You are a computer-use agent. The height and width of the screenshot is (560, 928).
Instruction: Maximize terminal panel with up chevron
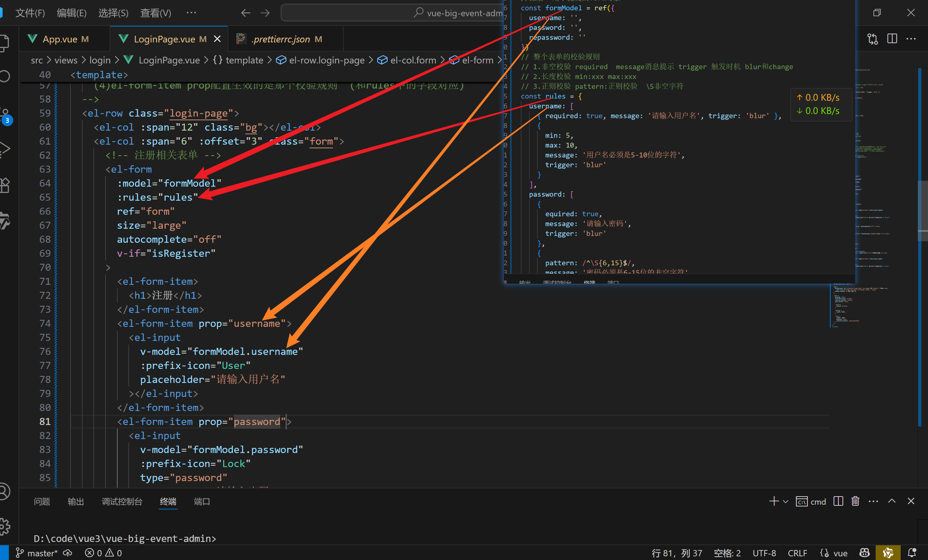pos(891,501)
